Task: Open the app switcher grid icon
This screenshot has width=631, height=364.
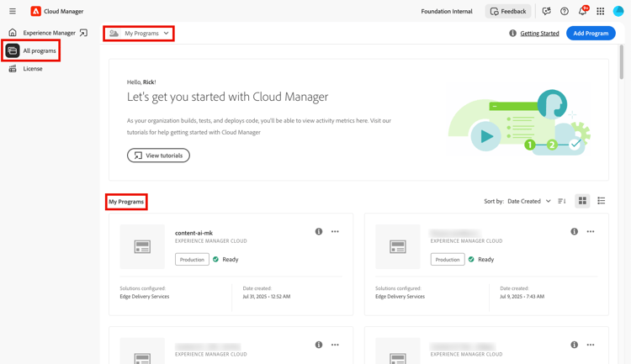Action: [600, 11]
